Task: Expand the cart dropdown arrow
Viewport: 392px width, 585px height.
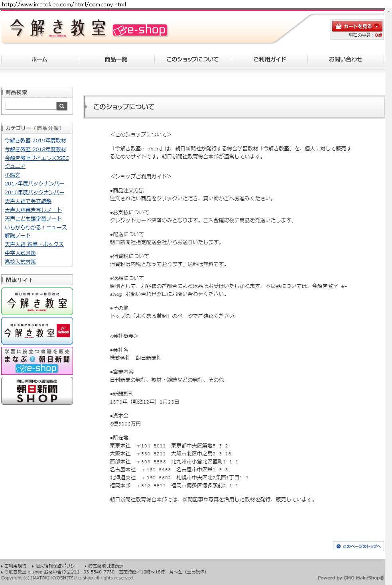Action: click(x=377, y=26)
